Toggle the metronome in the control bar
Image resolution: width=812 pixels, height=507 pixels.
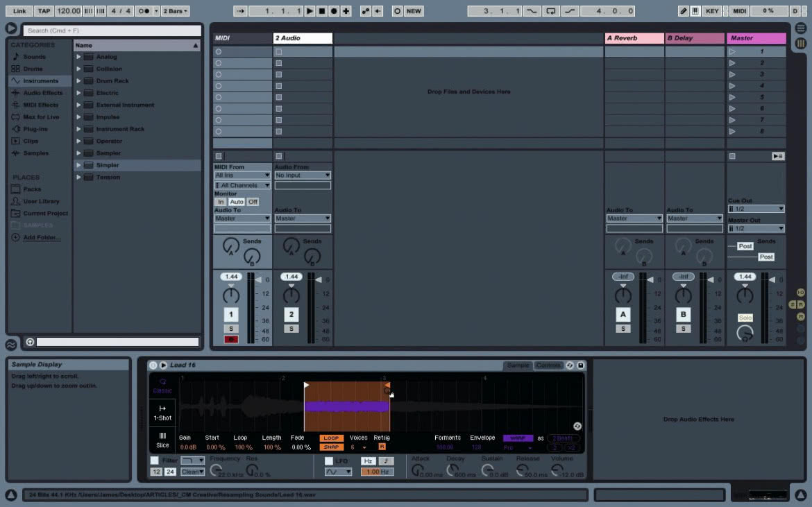[x=144, y=11]
